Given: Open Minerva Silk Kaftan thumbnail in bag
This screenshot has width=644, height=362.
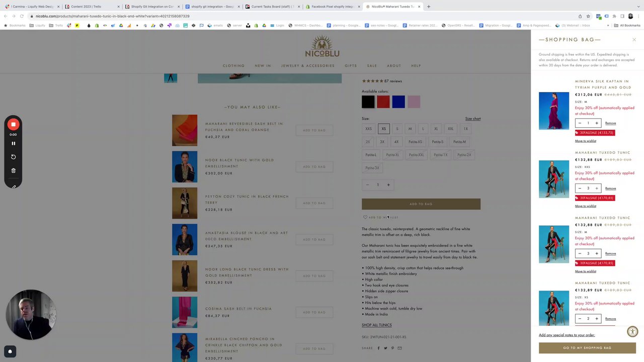Looking at the screenshot, I should point(554,111).
